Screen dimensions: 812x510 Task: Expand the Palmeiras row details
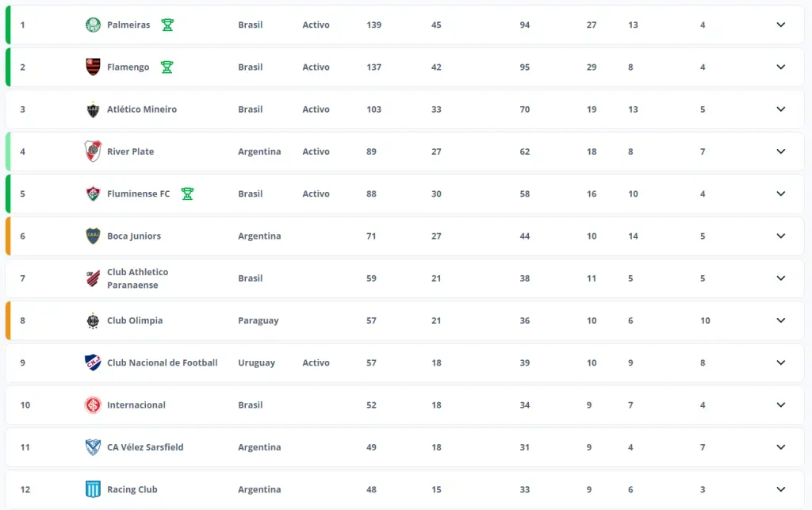[780, 25]
